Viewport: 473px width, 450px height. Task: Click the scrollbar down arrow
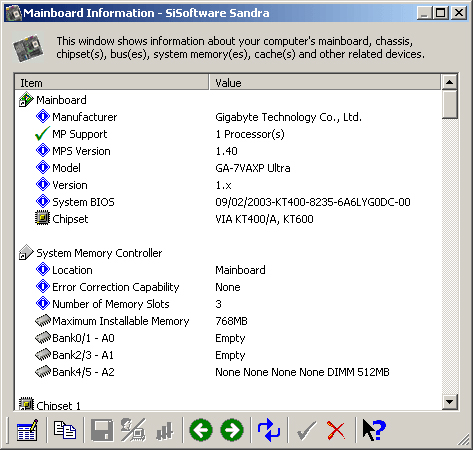tap(450, 402)
